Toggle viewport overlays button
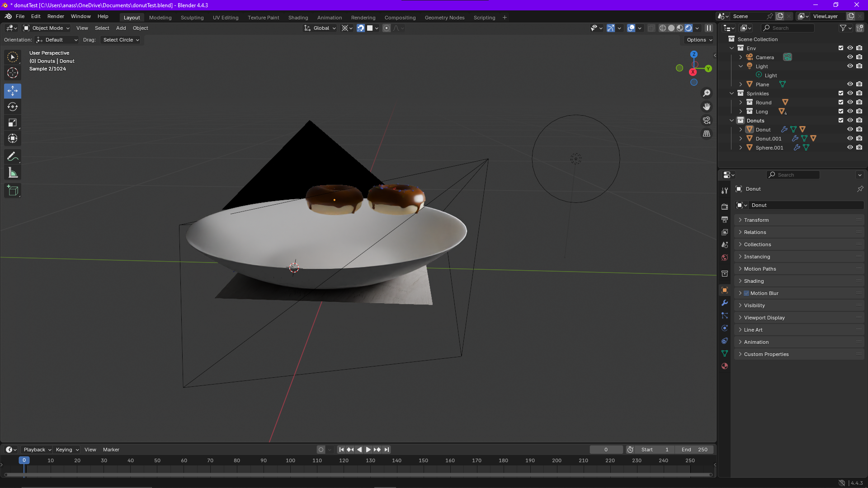The image size is (868, 488). point(632,28)
